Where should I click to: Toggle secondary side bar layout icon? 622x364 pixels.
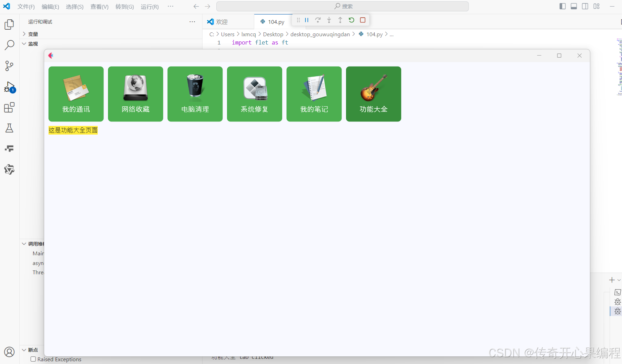point(585,6)
